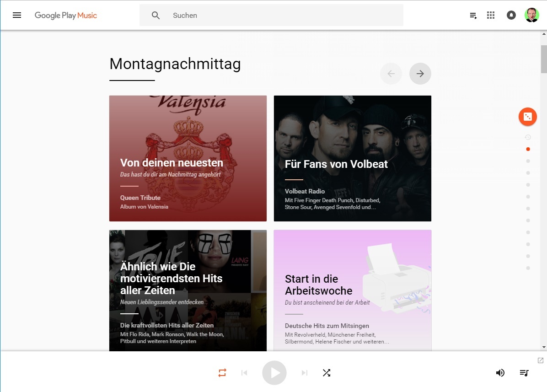
Task: Click the orange dice lucky button
Action: 527,117
